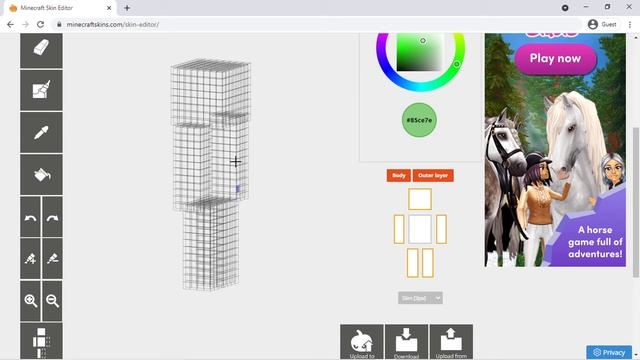Open a new browser tab
The height and width of the screenshot is (360, 640).
point(127,8)
